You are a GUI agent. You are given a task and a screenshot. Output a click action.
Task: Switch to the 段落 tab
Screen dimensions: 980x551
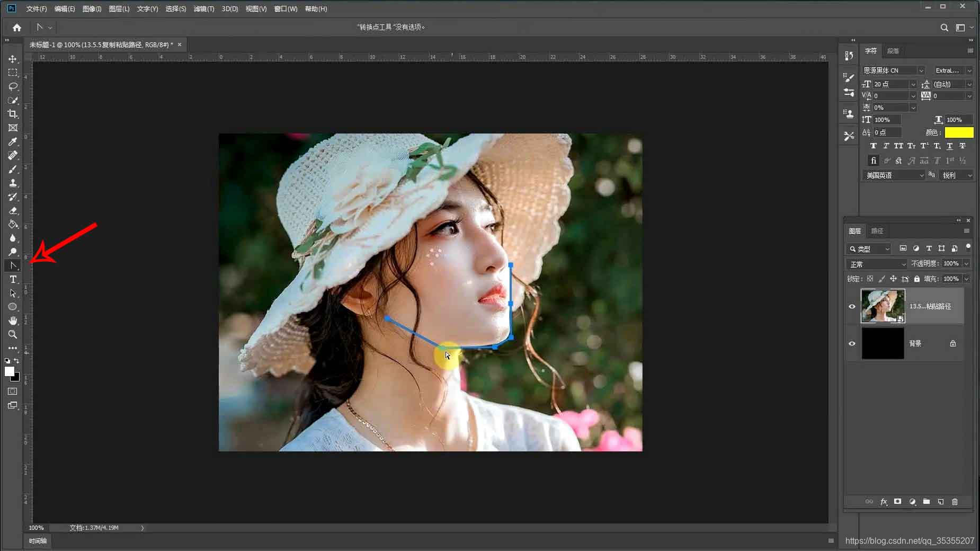(893, 51)
